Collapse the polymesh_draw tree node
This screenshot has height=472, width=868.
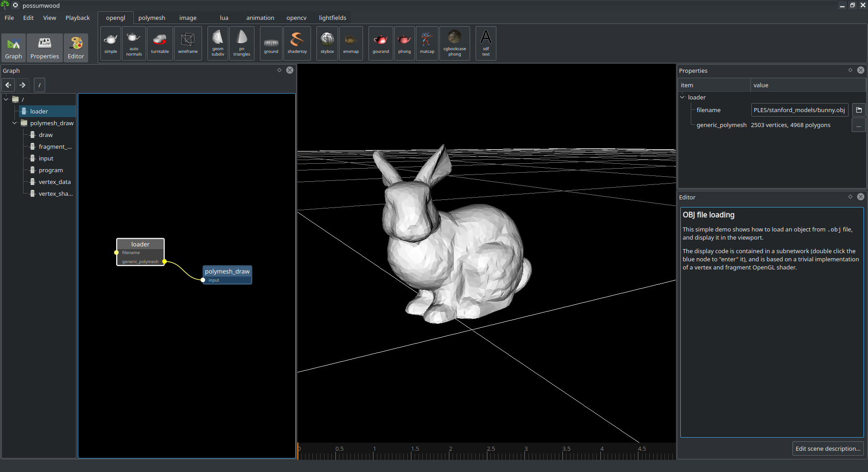pos(14,123)
